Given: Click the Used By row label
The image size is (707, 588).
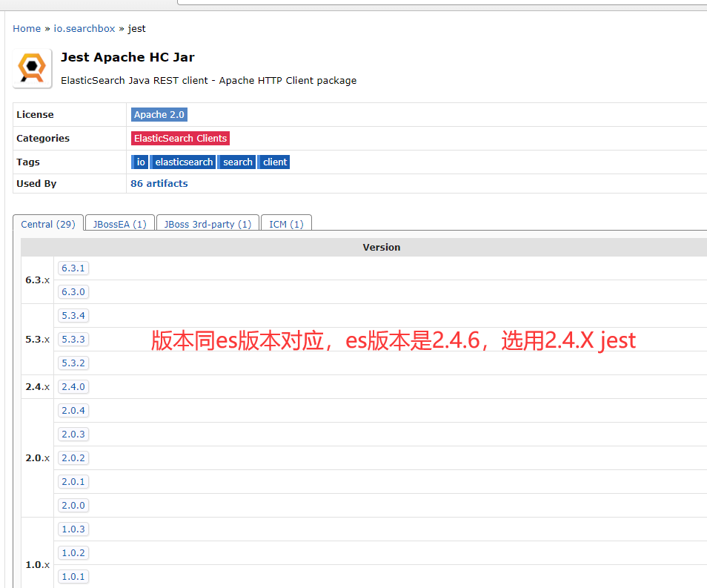Looking at the screenshot, I should 36,184.
